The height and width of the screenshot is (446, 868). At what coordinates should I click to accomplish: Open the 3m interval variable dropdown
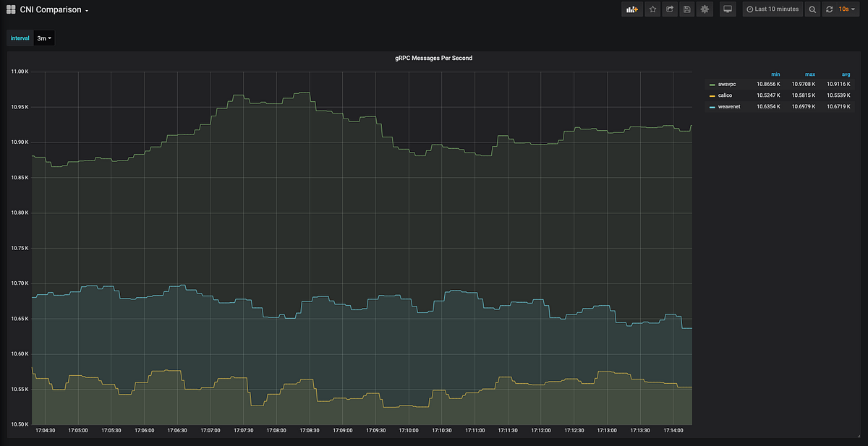[43, 38]
